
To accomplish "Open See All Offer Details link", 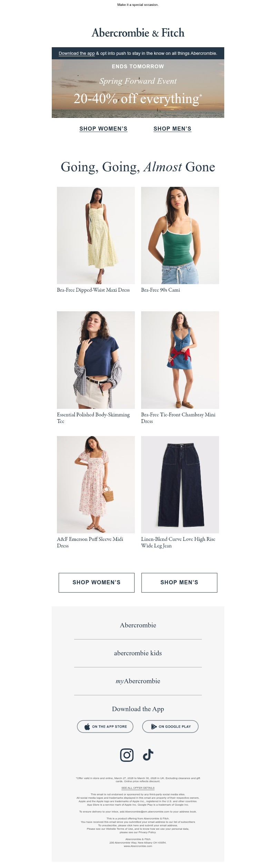I will coord(138,788).
